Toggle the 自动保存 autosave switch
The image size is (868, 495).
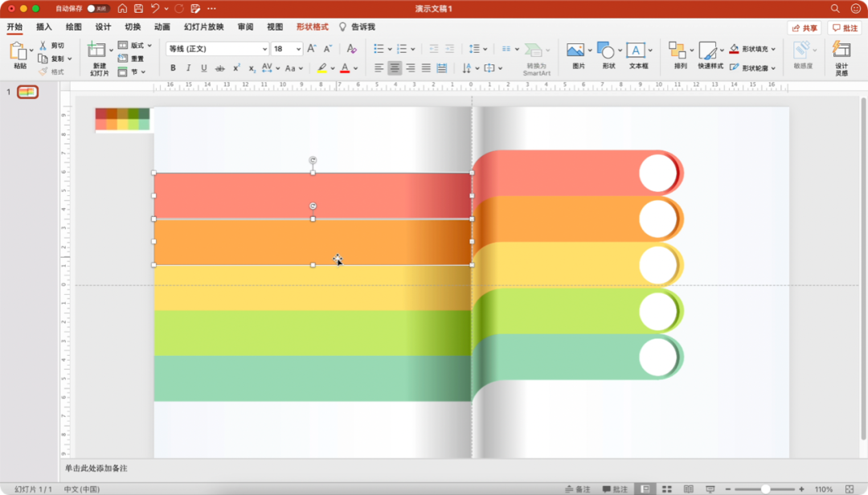(x=97, y=8)
